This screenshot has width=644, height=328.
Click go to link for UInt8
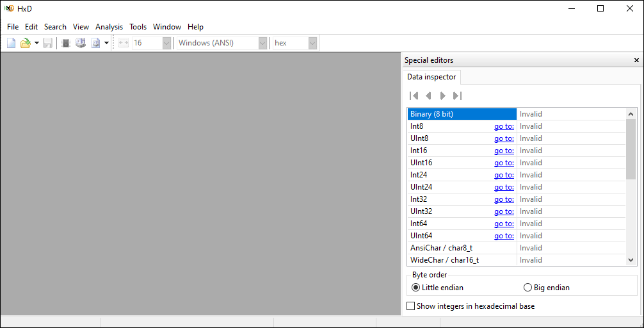504,138
